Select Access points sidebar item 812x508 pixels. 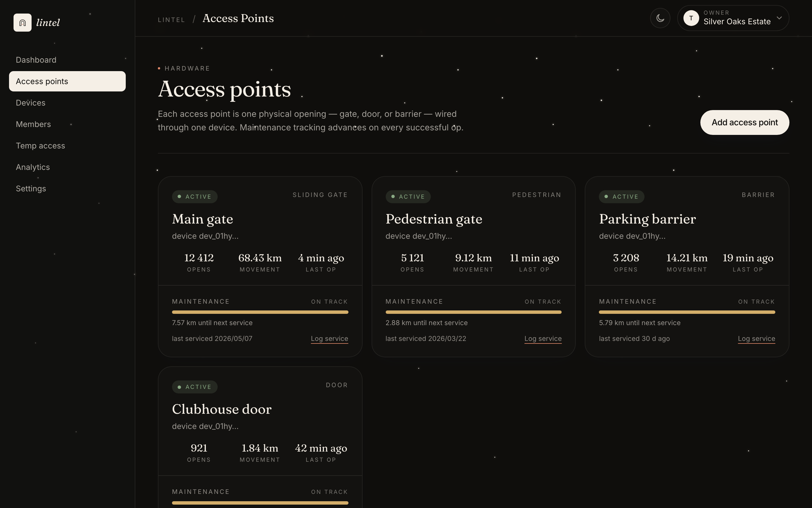coord(67,81)
